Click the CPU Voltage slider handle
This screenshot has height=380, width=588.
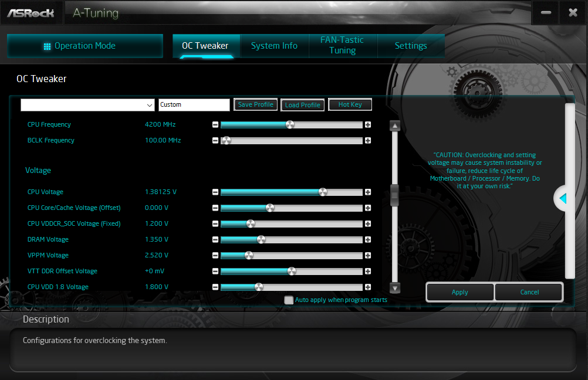click(x=323, y=192)
